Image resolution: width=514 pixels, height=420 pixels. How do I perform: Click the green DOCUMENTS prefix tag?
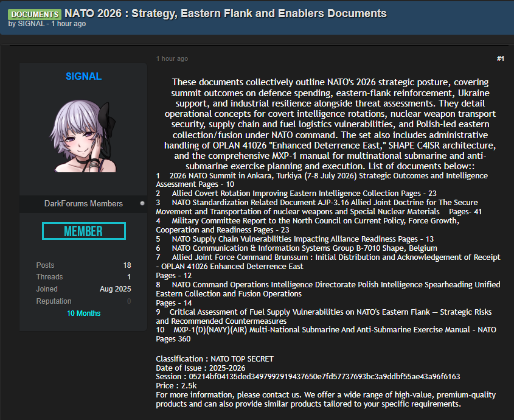(35, 14)
